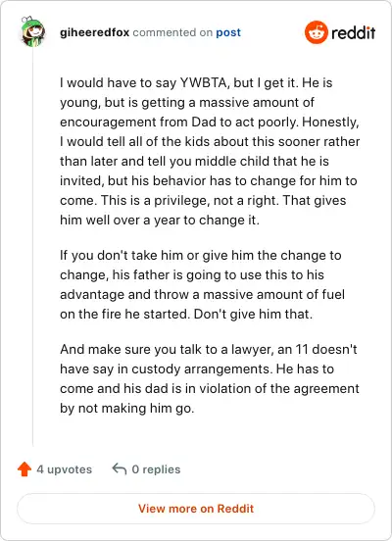Click the phrase "This is a privilege"
392x541 pixels.
(155, 201)
